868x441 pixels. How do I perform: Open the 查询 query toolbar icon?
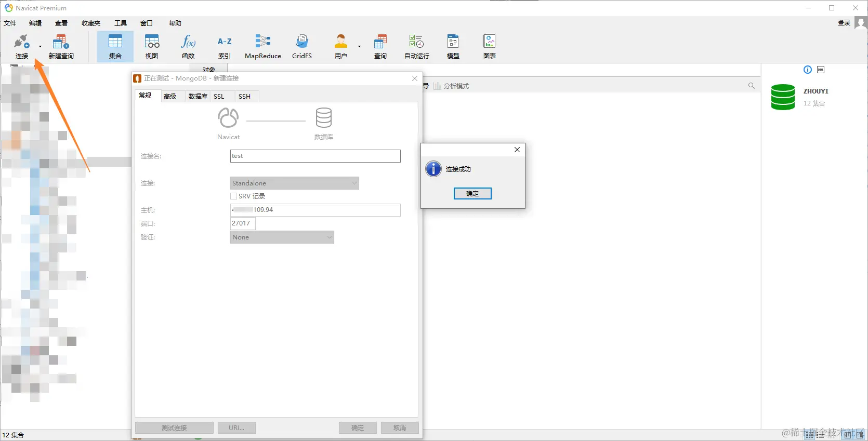(x=380, y=47)
